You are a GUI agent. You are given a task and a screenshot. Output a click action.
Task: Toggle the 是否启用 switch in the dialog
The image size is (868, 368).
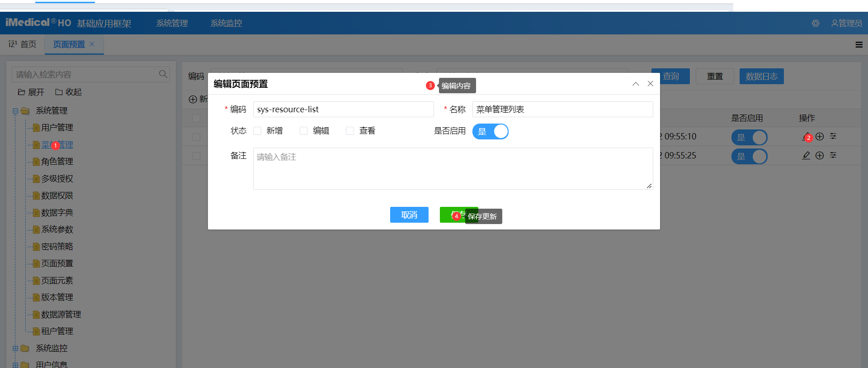(x=491, y=131)
